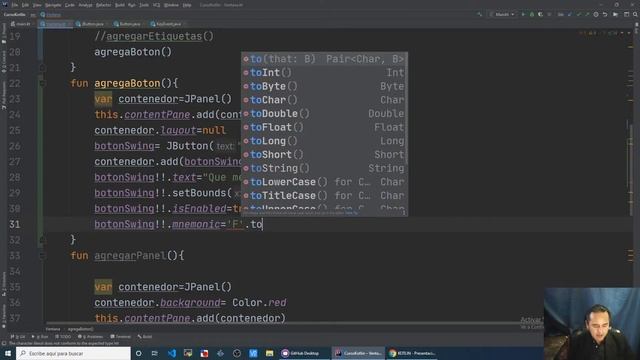
Task: Pick toInt() from the completion list
Action: pyautogui.click(x=324, y=73)
